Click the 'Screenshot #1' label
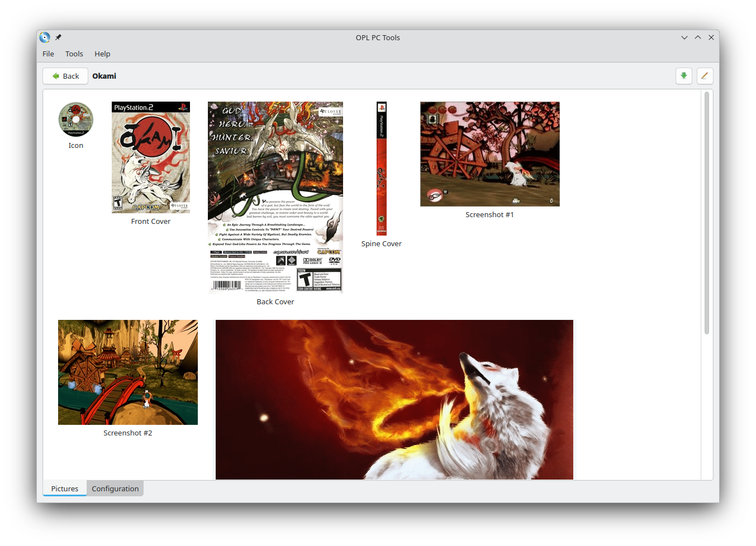Screen dimensions: 756x546 tap(490, 215)
